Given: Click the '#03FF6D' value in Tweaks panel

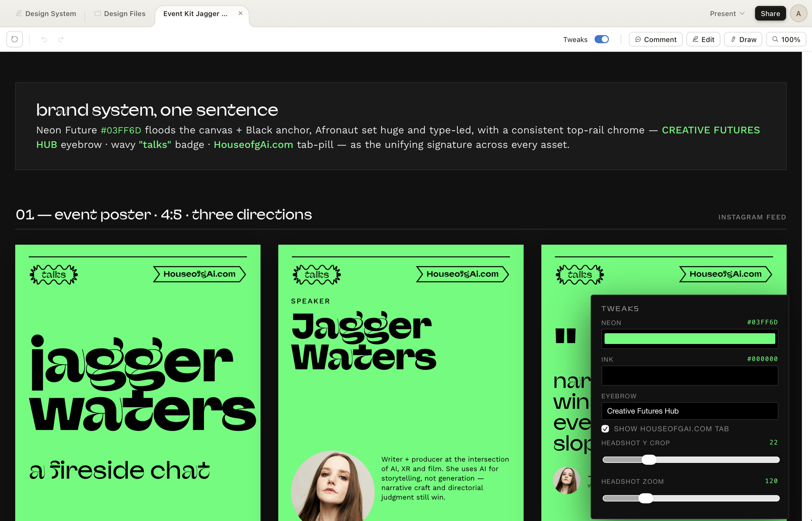Looking at the screenshot, I should (x=762, y=322).
